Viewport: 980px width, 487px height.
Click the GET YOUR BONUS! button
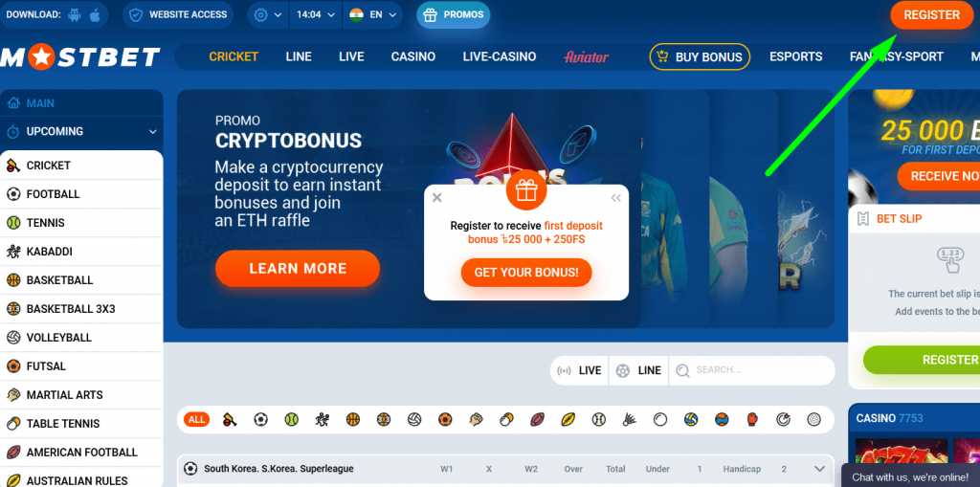[x=526, y=273]
